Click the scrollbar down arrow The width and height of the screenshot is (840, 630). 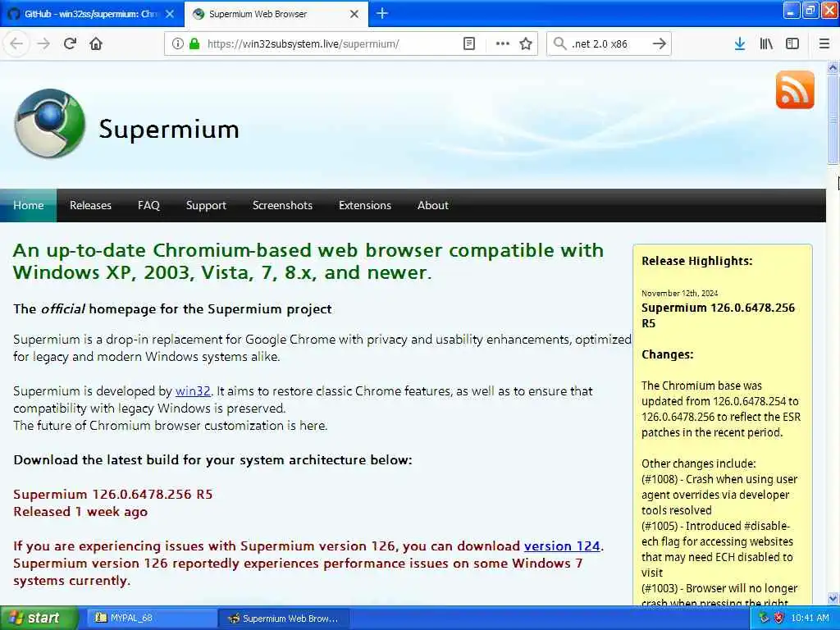pyautogui.click(x=833, y=598)
